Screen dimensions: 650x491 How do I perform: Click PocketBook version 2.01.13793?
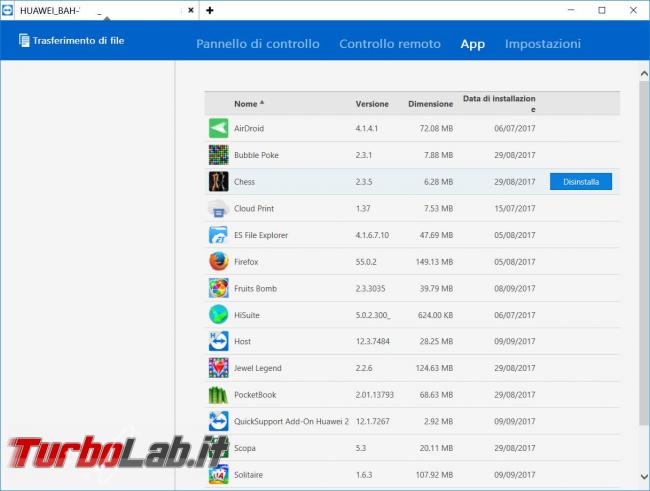pyautogui.click(x=374, y=395)
